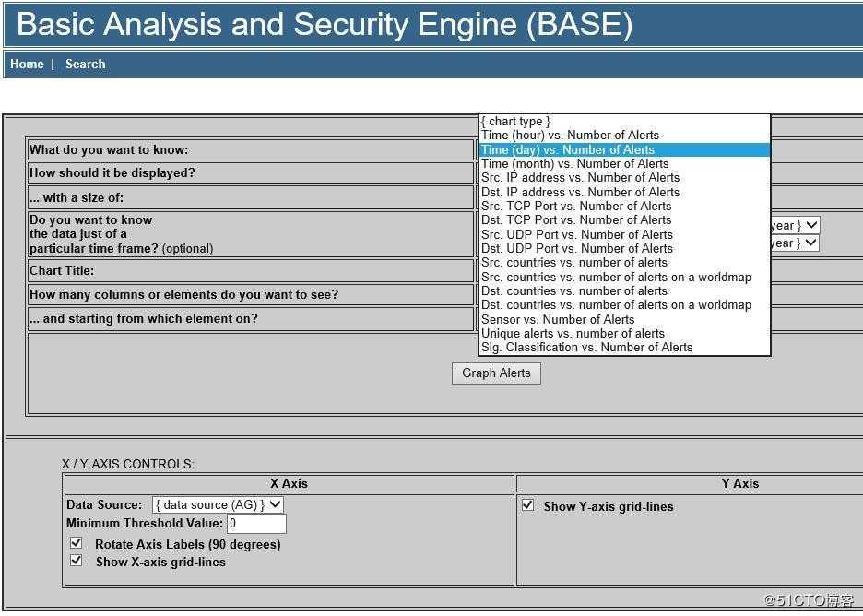Image resolution: width=863 pixels, height=616 pixels.
Task: Click the Graph Alerts button
Action: [496, 373]
